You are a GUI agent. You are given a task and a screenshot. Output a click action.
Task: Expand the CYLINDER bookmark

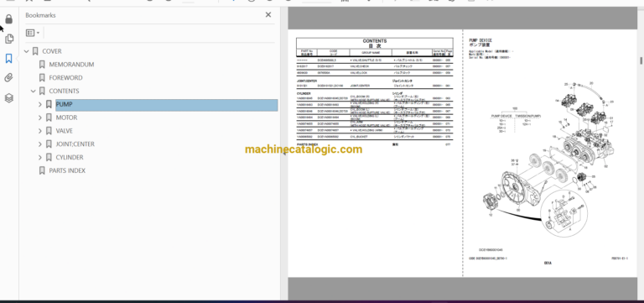[x=40, y=157]
